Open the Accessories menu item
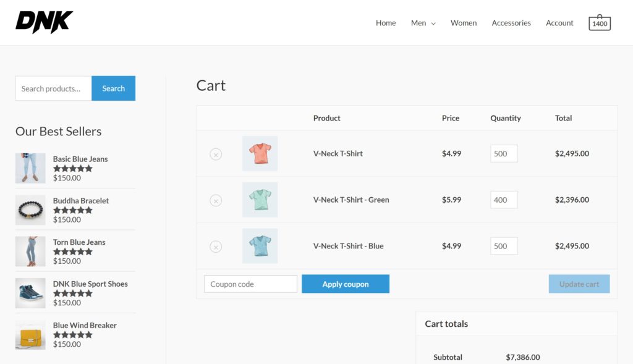 [x=511, y=23]
